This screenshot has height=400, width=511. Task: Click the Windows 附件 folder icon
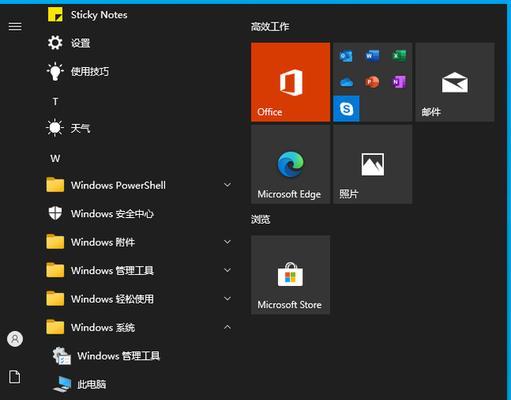55,242
